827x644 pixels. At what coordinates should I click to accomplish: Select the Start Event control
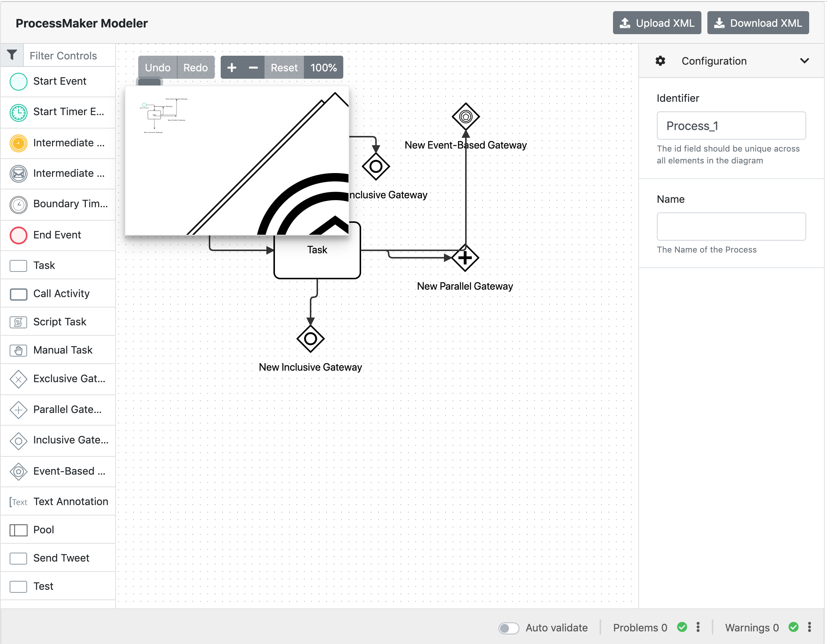click(59, 81)
